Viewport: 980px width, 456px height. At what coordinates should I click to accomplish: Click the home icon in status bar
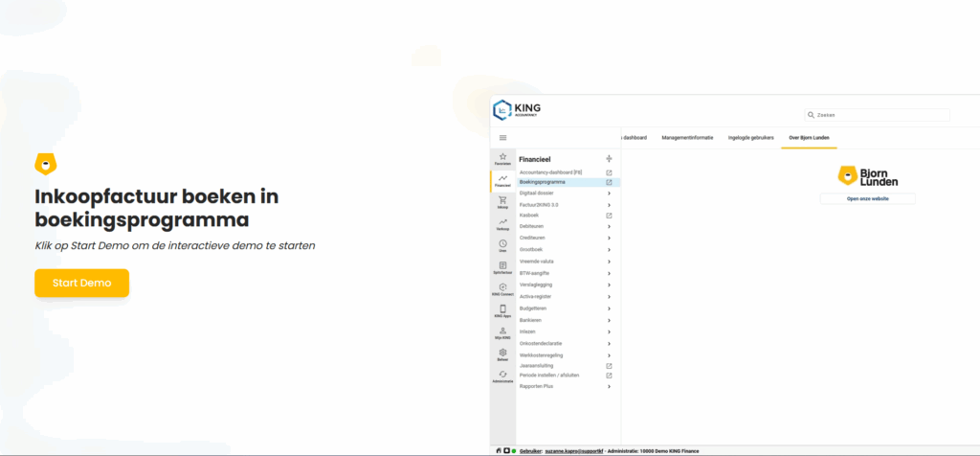pyautogui.click(x=498, y=451)
